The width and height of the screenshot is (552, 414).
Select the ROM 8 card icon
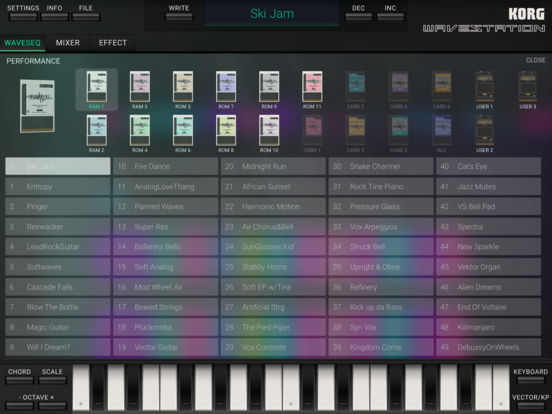click(x=226, y=130)
